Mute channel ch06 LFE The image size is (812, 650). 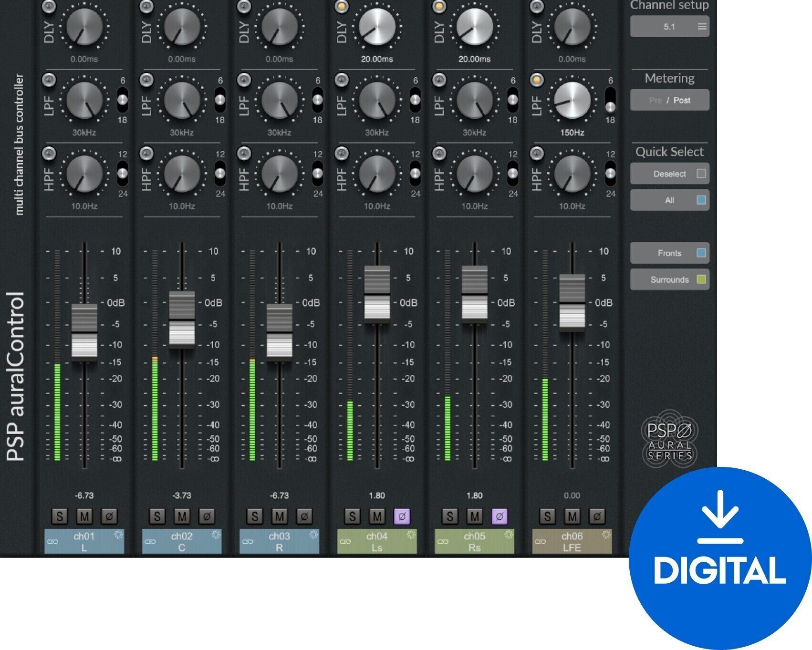572,516
